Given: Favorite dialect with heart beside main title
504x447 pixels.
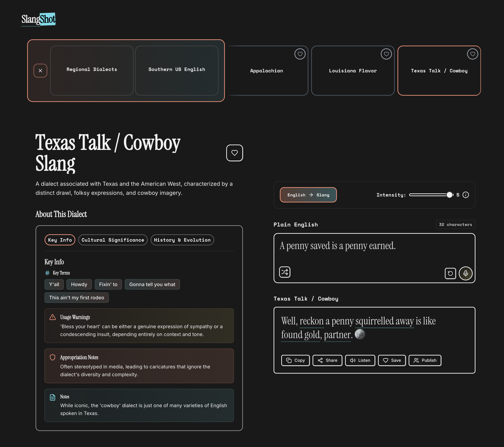Looking at the screenshot, I should click(234, 153).
